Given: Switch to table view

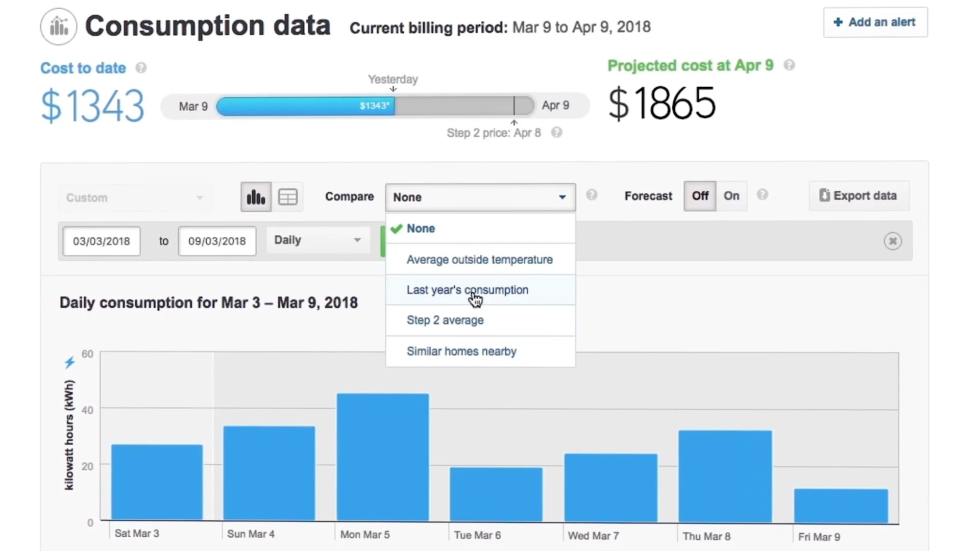Looking at the screenshot, I should 287,197.
